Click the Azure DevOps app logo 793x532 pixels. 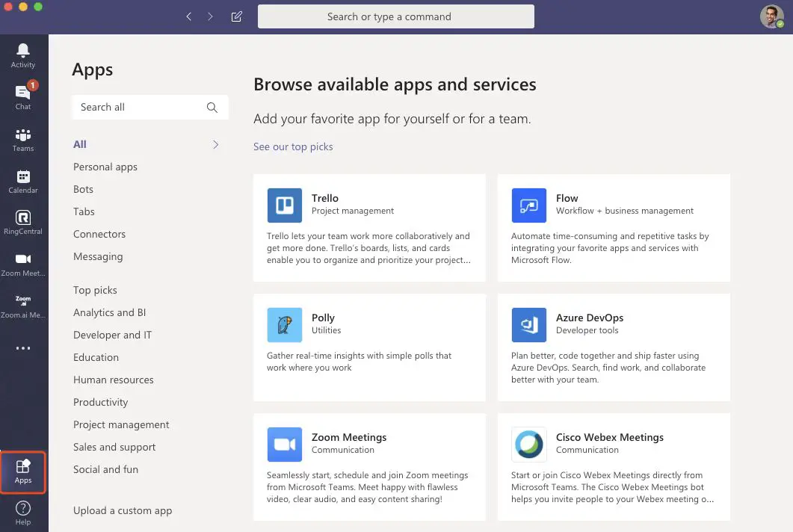(x=528, y=324)
